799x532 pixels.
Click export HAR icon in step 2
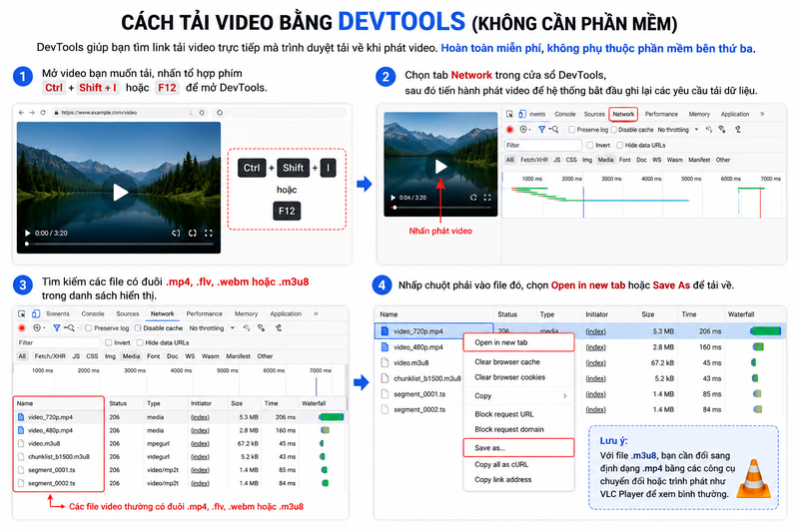pyautogui.click(x=737, y=130)
